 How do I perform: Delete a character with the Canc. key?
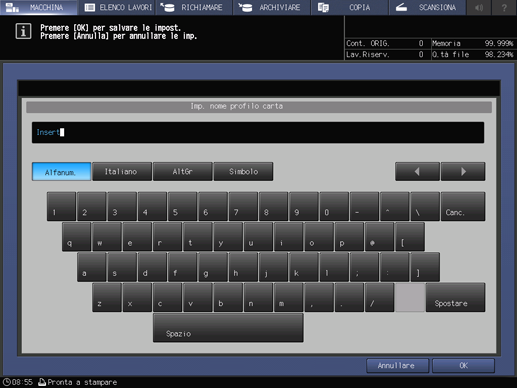click(x=463, y=206)
